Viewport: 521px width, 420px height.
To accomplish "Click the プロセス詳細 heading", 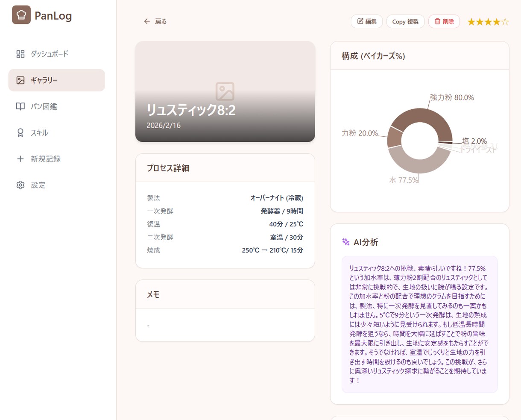I will [168, 168].
